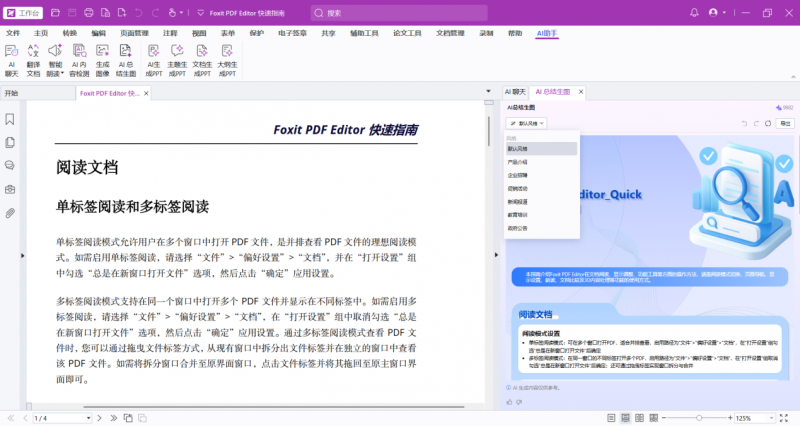
Task: Expand the 智能朗读 dropdown arrow
Action: 62,73
